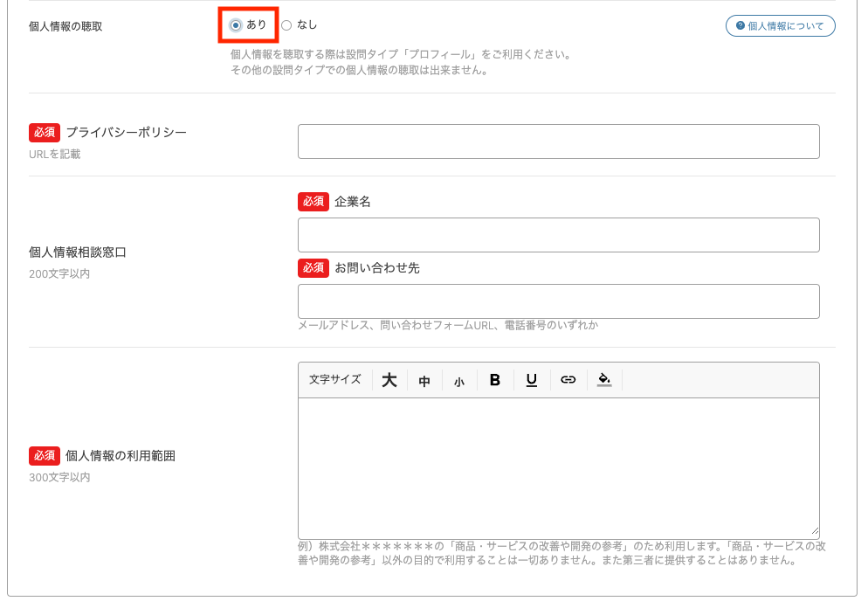Click the 例）株式会社 example text below textarea
Screen dimensions: 868x608
pyautogui.click(x=561, y=553)
